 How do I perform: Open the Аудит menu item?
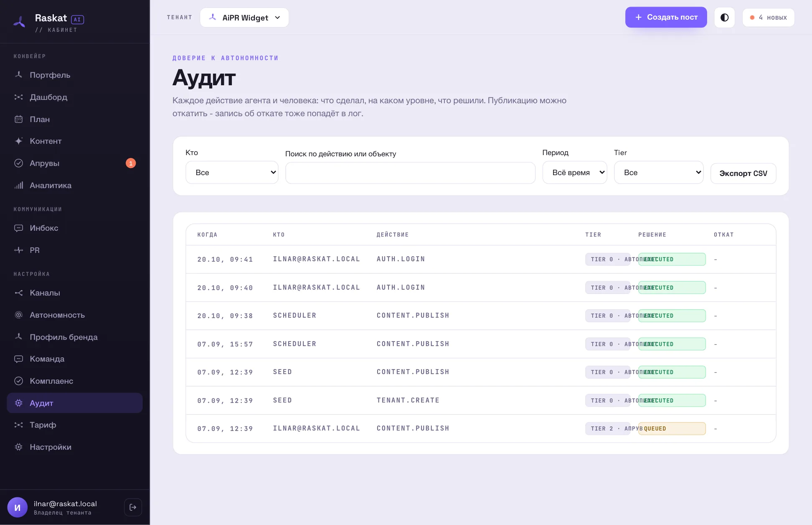[x=75, y=403]
